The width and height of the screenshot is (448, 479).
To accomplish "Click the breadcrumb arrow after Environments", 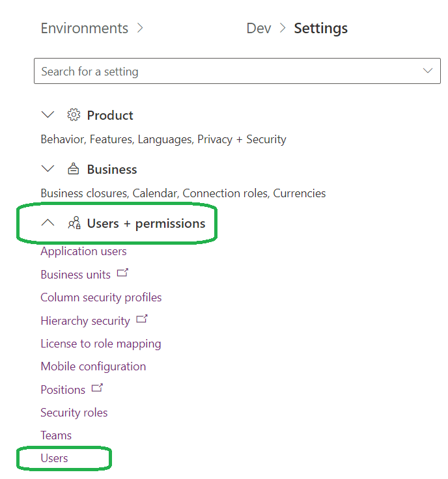I will (140, 28).
